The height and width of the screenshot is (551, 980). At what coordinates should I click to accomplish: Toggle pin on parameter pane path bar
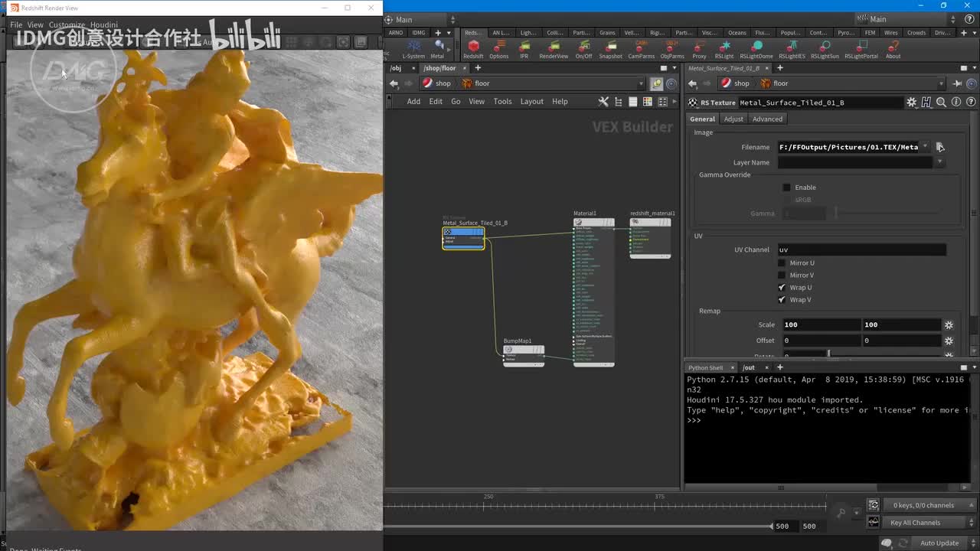pos(958,83)
